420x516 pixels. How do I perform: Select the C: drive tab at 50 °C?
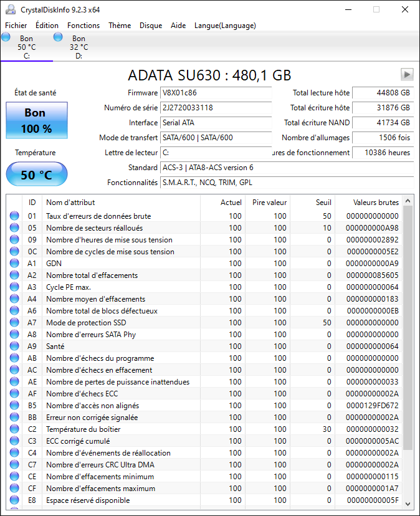pyautogui.click(x=26, y=47)
